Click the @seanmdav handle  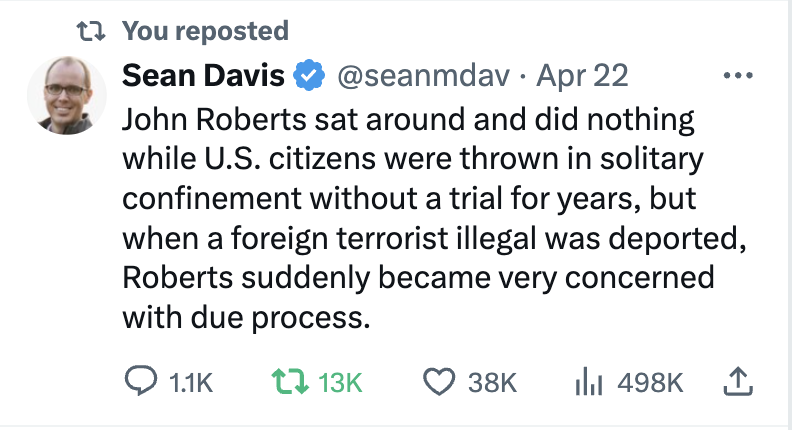click(423, 76)
